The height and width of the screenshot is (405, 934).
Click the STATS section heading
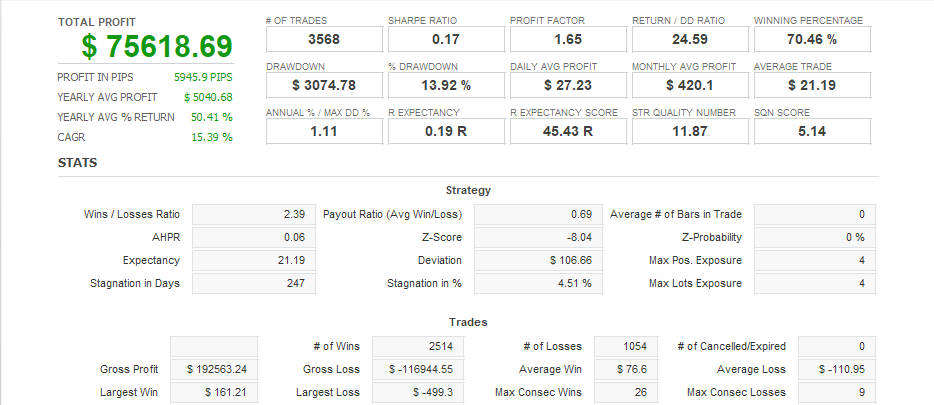[77, 162]
